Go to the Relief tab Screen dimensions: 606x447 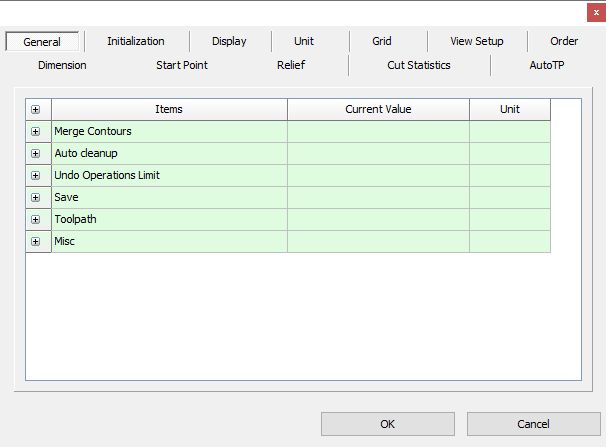(291, 65)
